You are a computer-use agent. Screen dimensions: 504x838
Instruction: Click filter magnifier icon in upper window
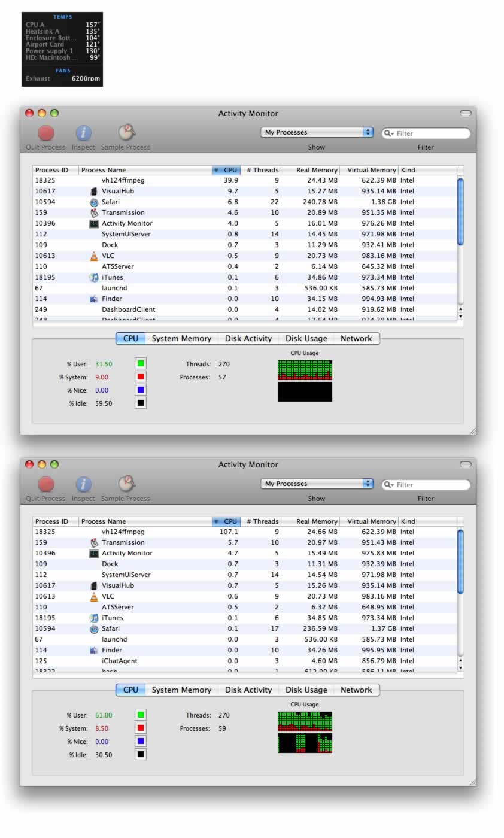[x=389, y=133]
